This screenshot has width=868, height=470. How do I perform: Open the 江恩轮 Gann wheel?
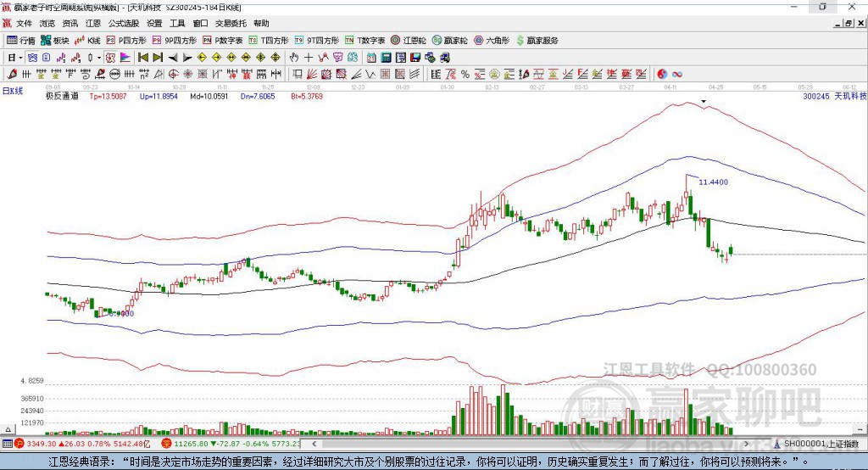409,41
